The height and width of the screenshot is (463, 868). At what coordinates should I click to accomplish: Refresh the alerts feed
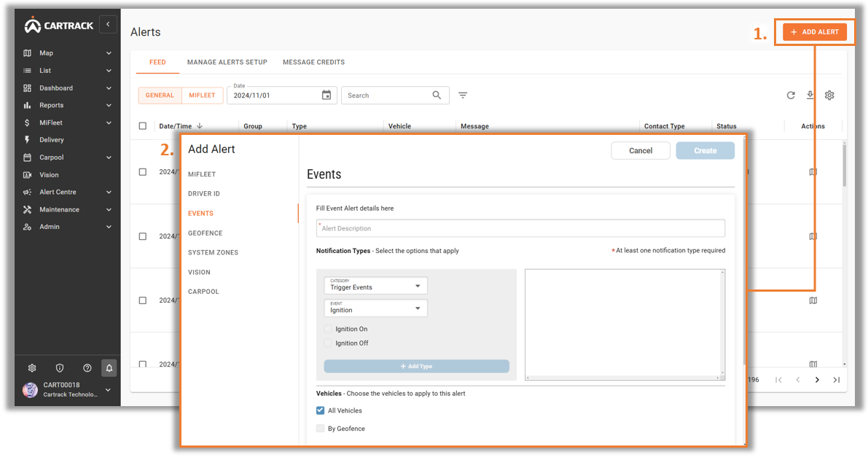pos(791,96)
